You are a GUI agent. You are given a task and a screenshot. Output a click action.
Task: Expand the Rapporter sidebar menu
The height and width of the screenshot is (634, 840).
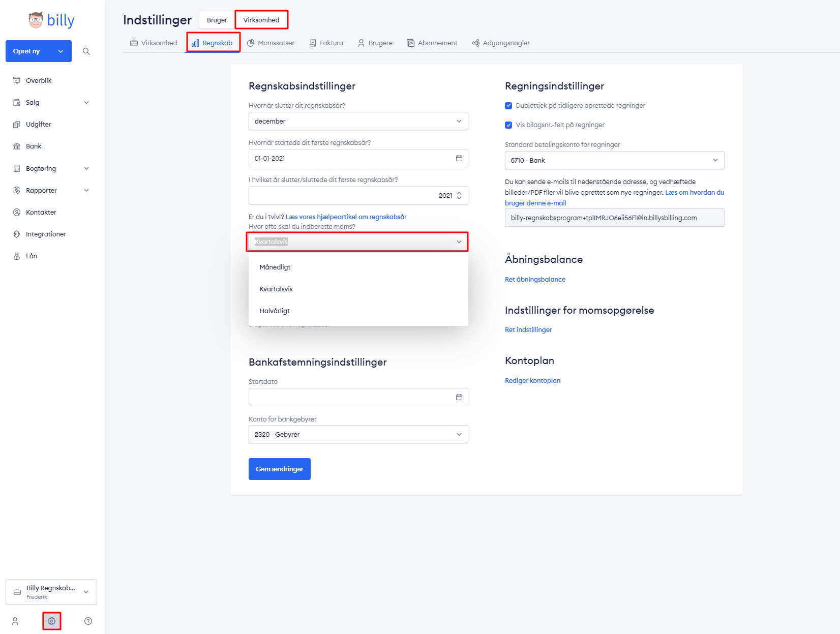[x=86, y=191]
